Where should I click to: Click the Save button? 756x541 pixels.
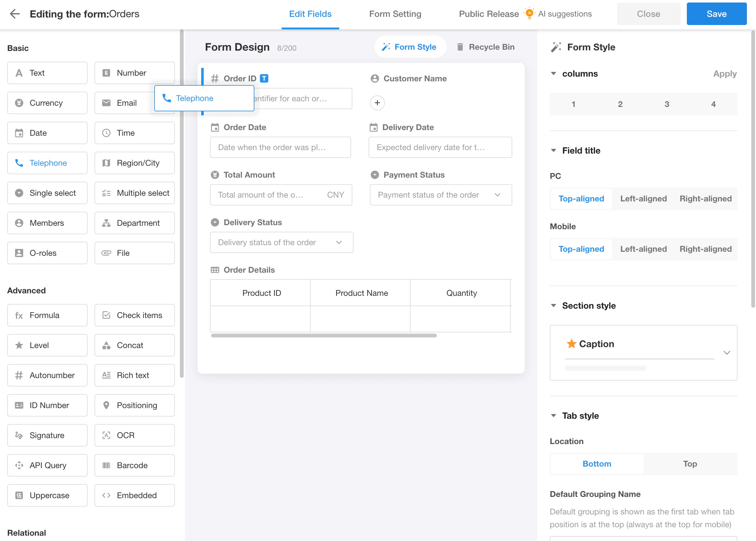coord(716,14)
